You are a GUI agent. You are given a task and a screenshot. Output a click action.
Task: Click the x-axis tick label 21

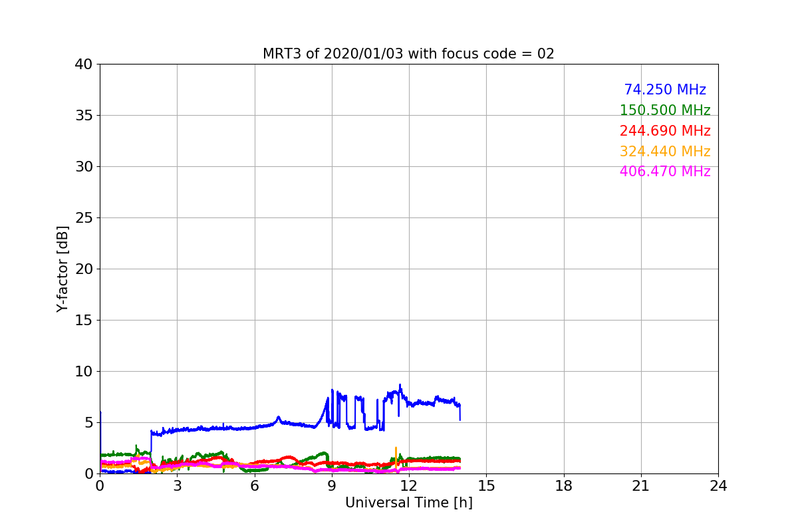(x=641, y=486)
